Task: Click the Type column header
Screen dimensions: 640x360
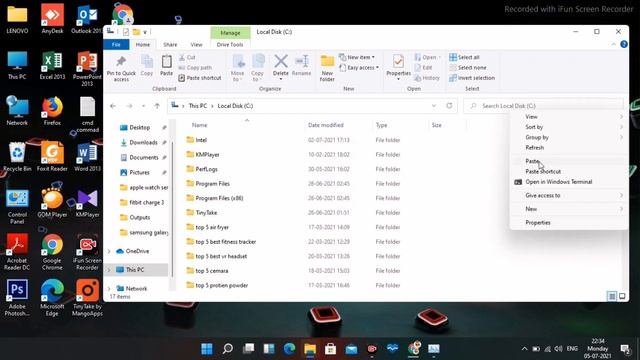Action: [381, 125]
